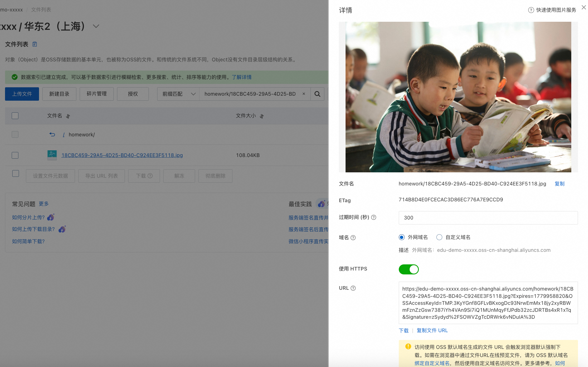Viewport: 588px width, 367px height.
Task: Focus the expiration time field showing 300
Action: pyautogui.click(x=488, y=218)
